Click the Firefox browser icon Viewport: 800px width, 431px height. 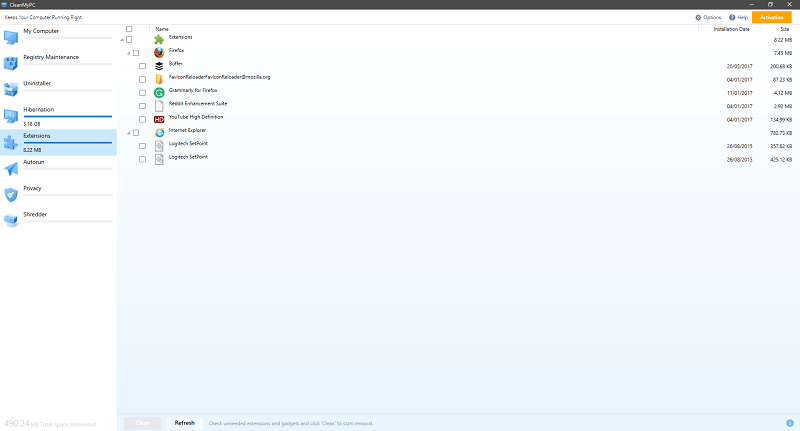pos(159,53)
